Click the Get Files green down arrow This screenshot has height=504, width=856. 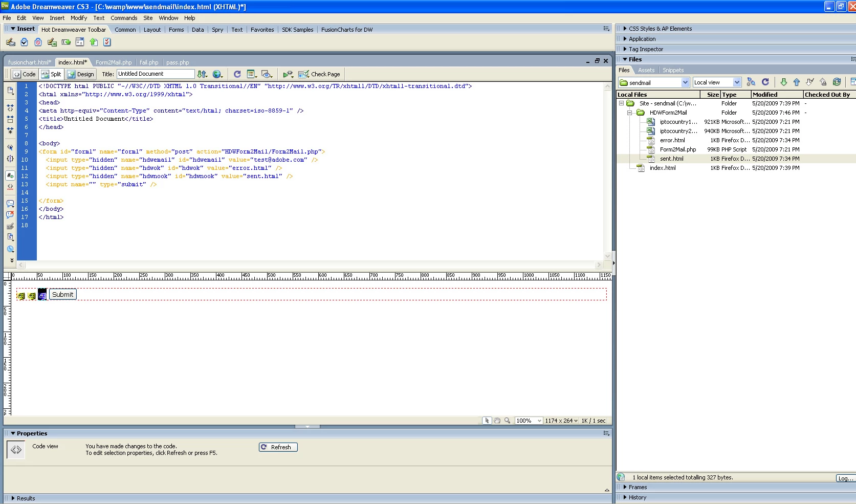(784, 82)
